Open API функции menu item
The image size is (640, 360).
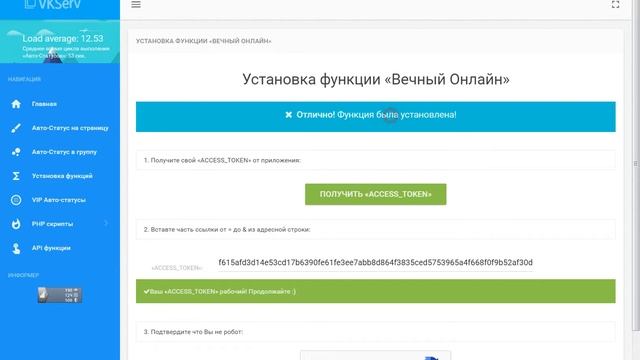click(51, 248)
